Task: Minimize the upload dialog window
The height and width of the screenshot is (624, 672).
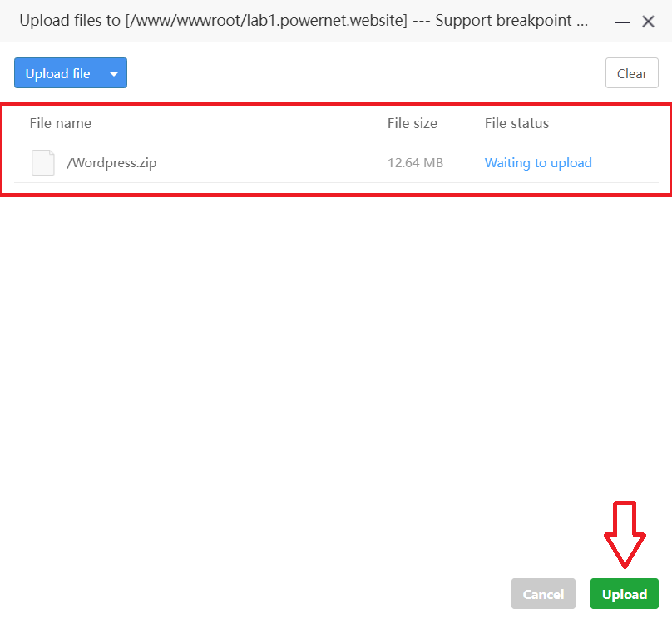Action: [x=622, y=22]
